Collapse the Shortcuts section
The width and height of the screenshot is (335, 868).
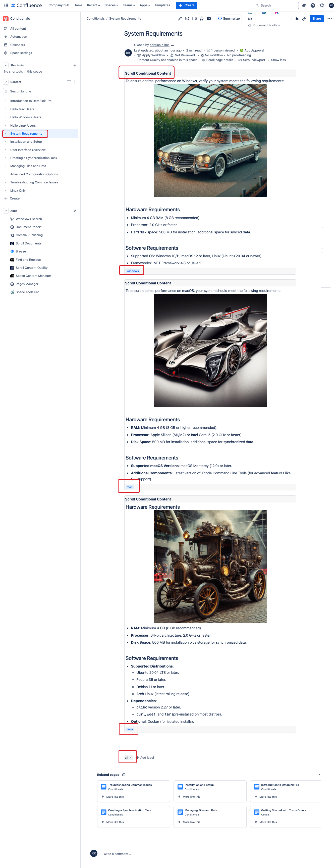(x=6, y=65)
